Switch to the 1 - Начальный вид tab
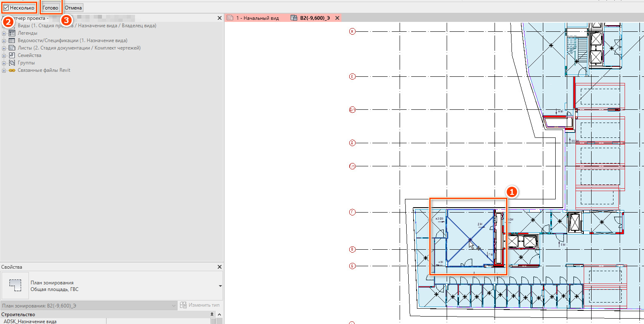644x324 pixels. pyautogui.click(x=257, y=18)
